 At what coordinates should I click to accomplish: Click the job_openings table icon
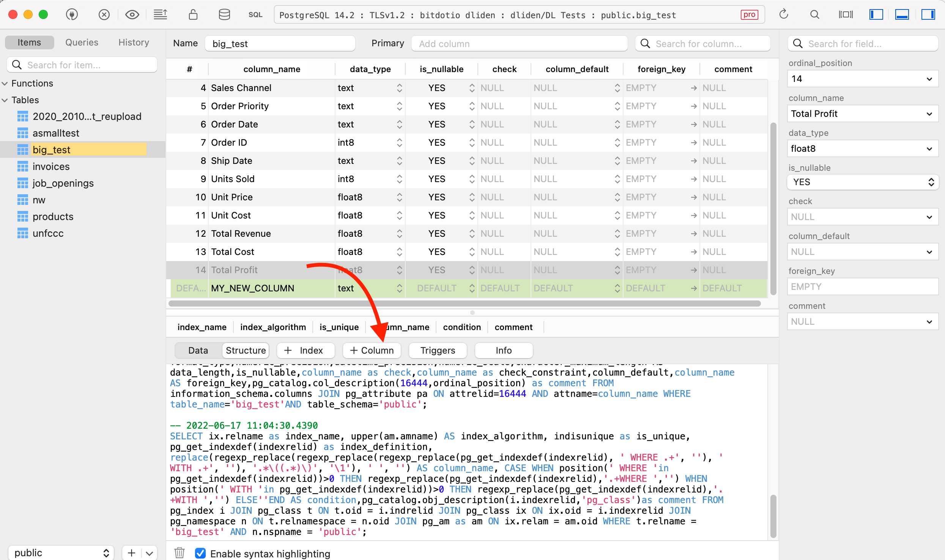[x=23, y=183]
